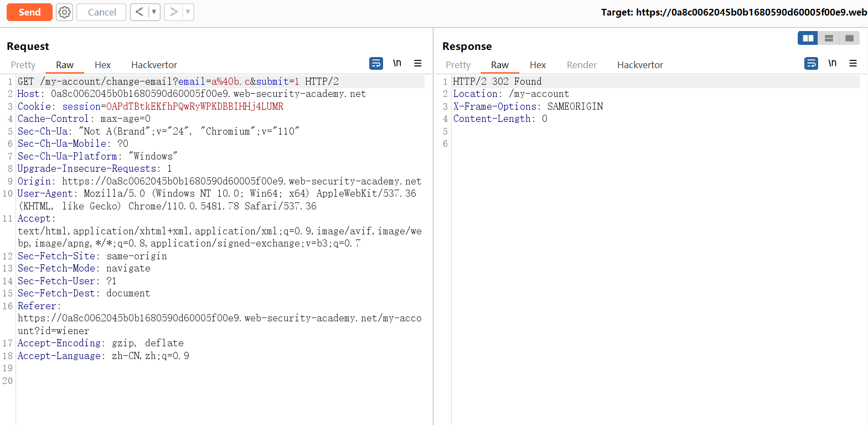
Task: Open the request settings gear icon
Action: coord(64,12)
